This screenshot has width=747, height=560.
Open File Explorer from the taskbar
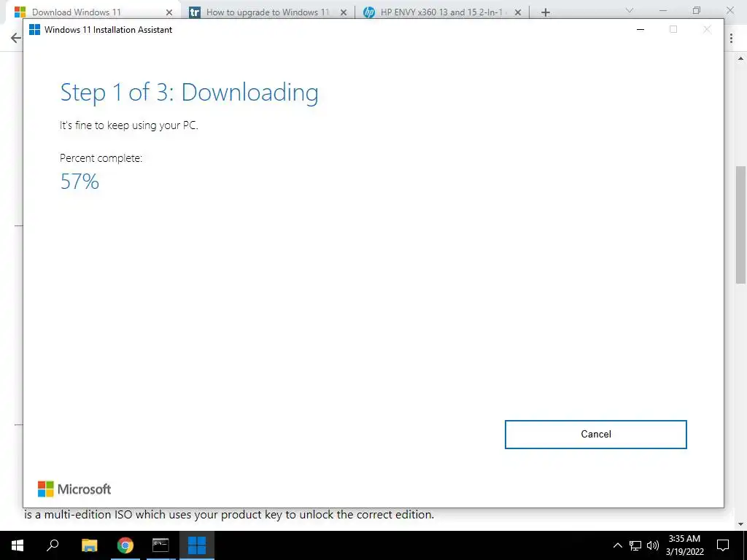tap(89, 545)
